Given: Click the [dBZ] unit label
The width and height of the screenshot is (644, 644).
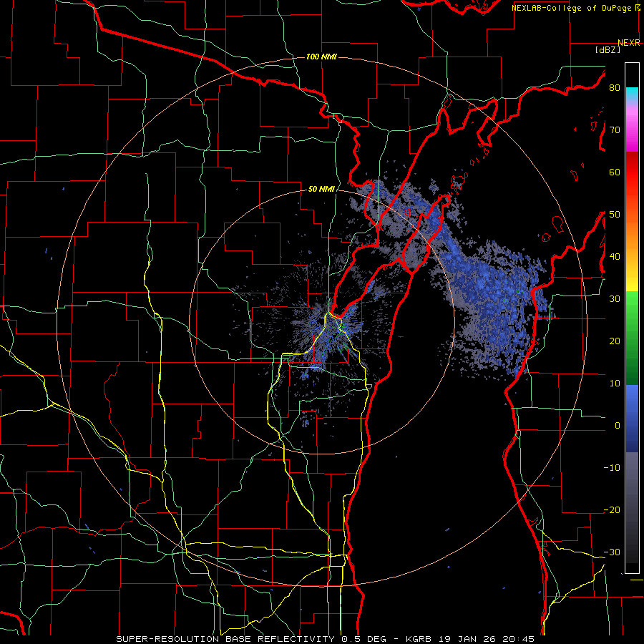Looking at the screenshot, I should (608, 50).
